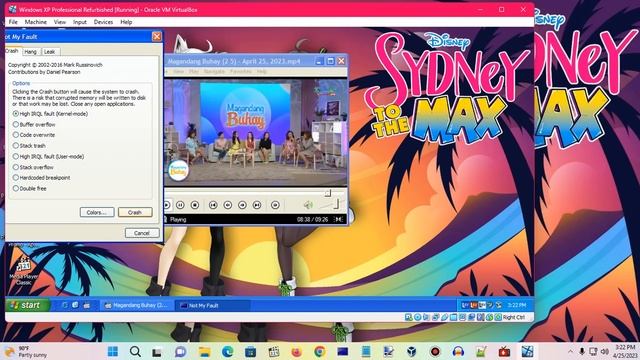Click the VirtualBox optical disc status icon
Image resolution: width=640 pixels, height=360 pixels.
(x=418, y=317)
